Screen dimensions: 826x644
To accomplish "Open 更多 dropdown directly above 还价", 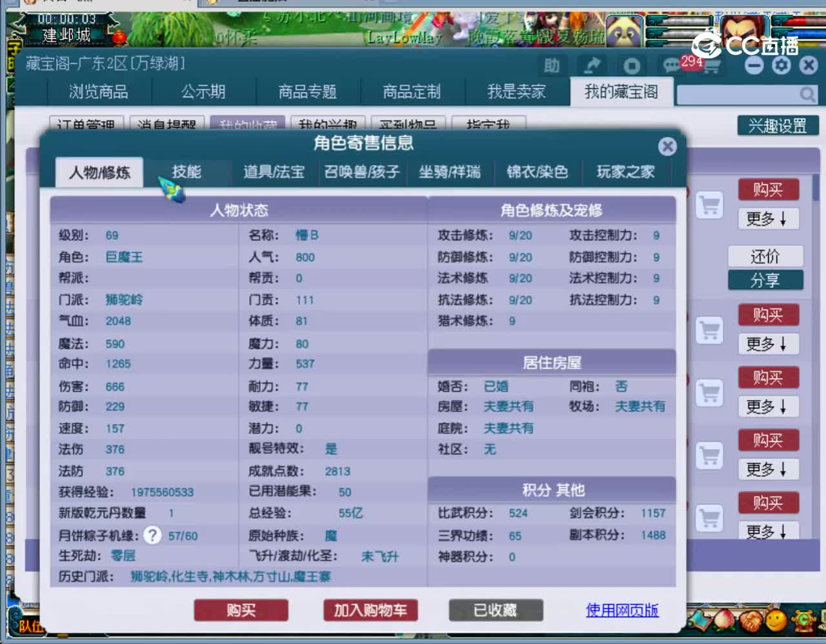I will tap(768, 219).
